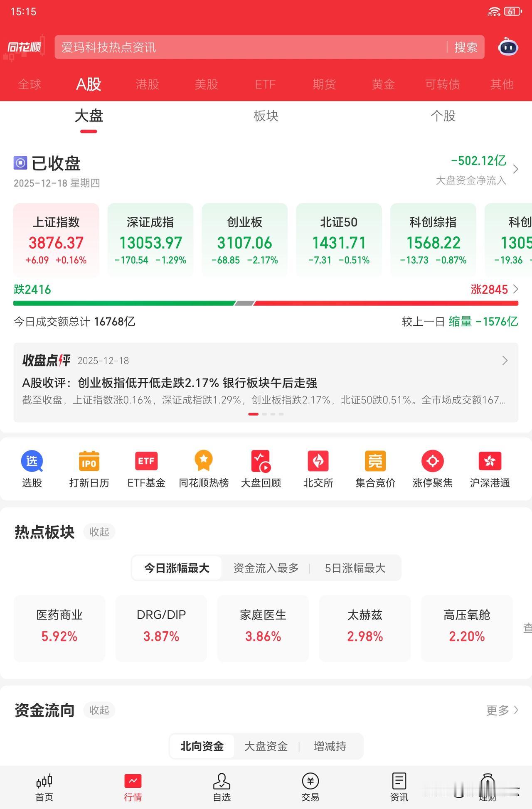This screenshot has height=809, width=532.
Task: Collapse the 资金流向 section via 收起
Action: tap(99, 710)
